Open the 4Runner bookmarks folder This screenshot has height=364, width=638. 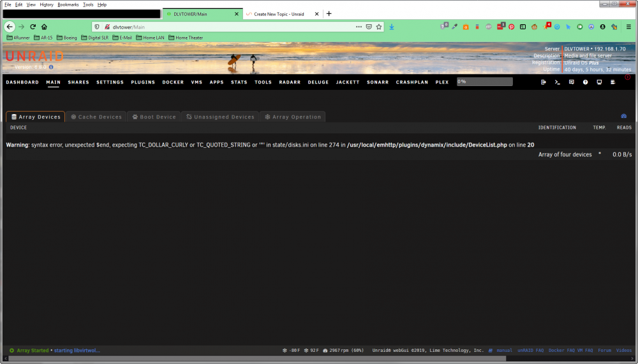[18, 38]
